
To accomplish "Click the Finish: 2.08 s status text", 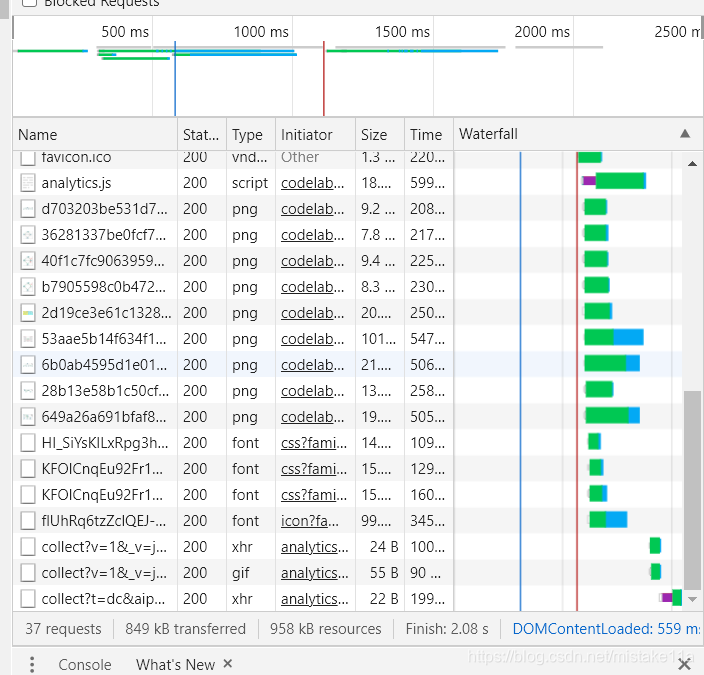I will pos(447,629).
